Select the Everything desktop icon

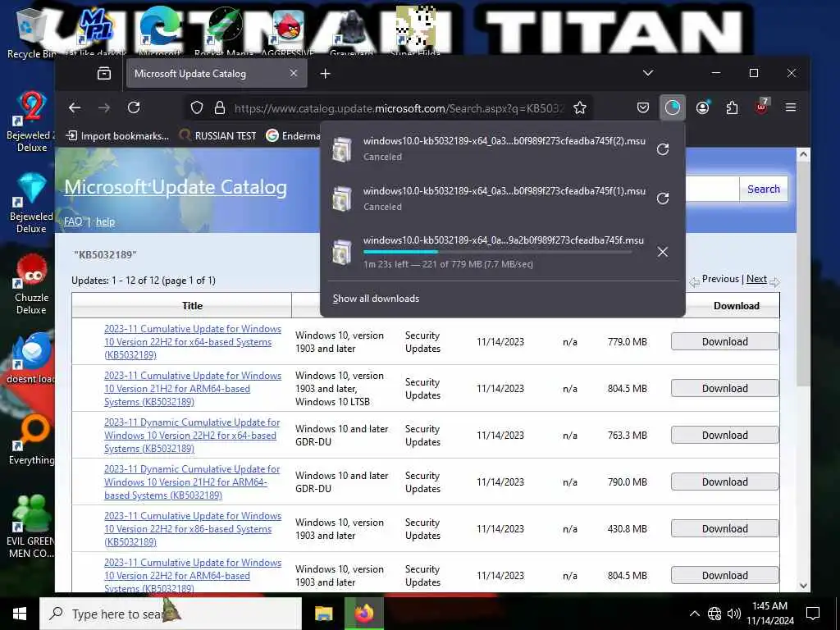pos(31,440)
